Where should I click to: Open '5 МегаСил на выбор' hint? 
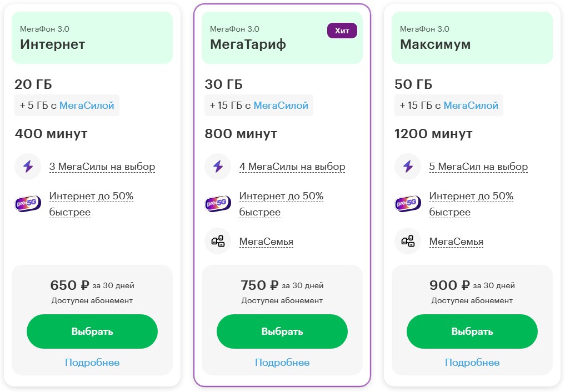tap(478, 167)
